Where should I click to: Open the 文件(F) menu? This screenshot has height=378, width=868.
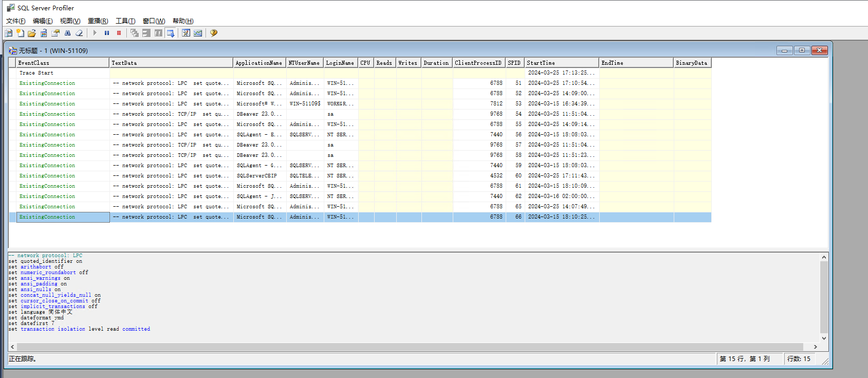(x=15, y=21)
